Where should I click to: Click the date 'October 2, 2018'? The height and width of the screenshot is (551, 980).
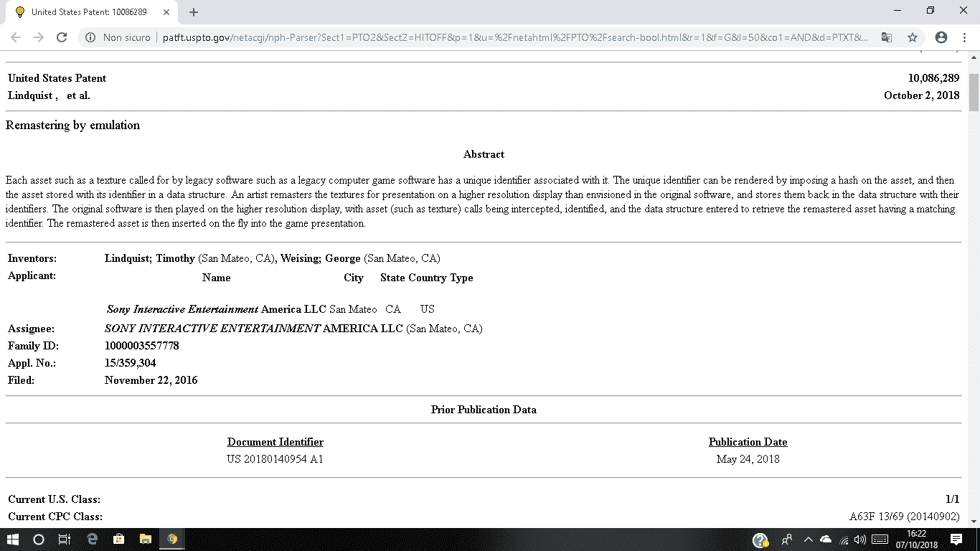(922, 95)
